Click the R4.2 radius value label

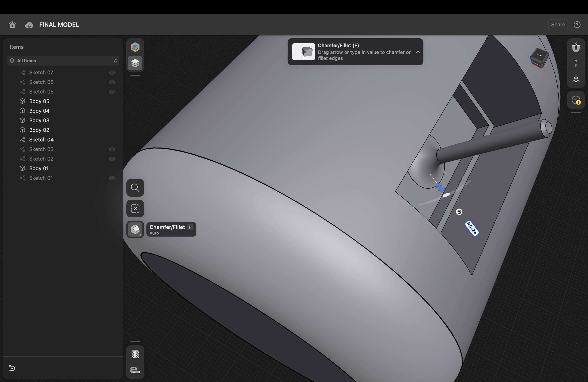[x=472, y=228]
